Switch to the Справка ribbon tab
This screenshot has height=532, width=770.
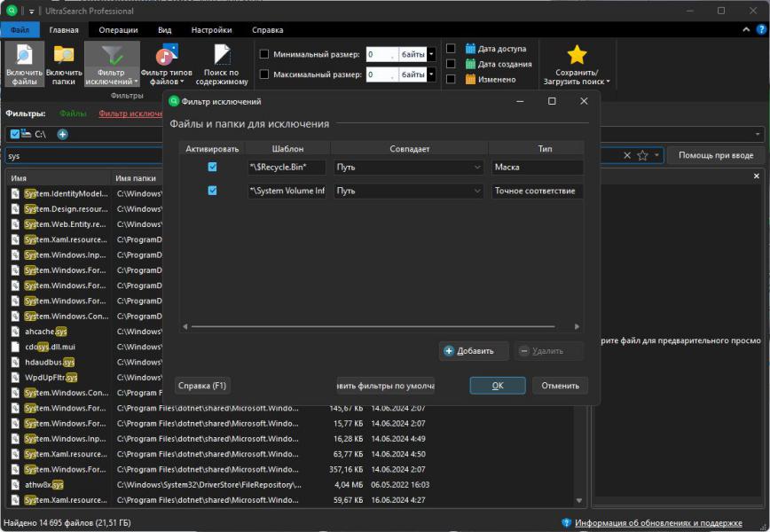pyautogui.click(x=268, y=30)
